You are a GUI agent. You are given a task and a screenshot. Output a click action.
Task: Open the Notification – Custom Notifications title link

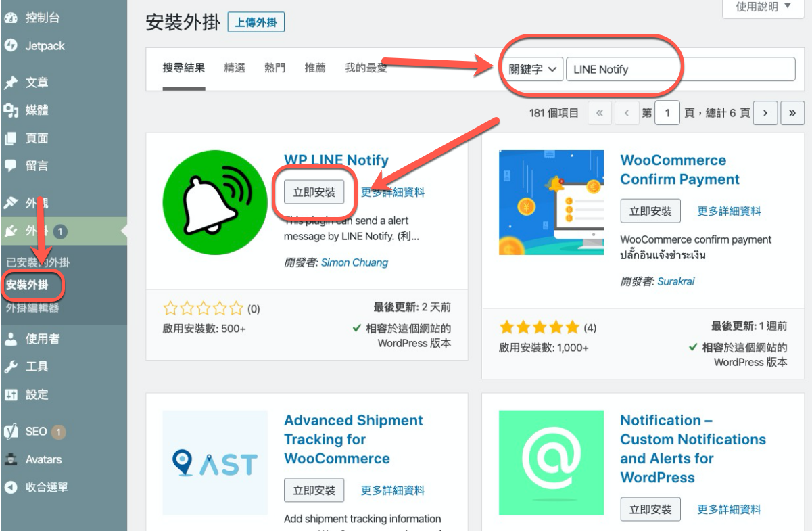point(693,449)
